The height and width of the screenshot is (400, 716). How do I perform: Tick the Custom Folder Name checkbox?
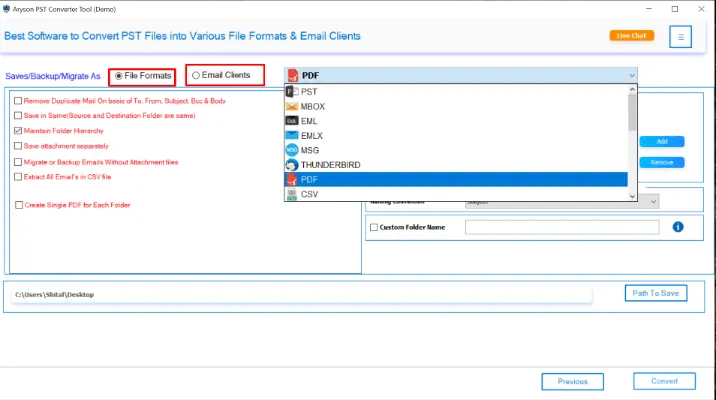(374, 227)
